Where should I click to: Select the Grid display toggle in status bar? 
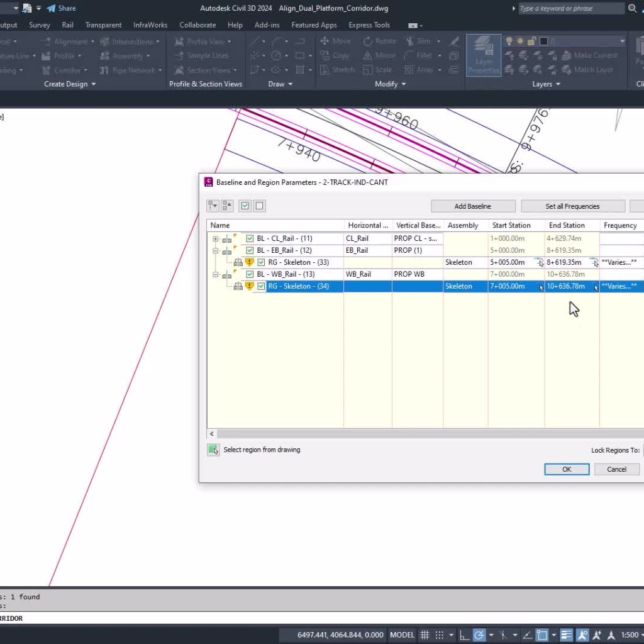coord(425,635)
